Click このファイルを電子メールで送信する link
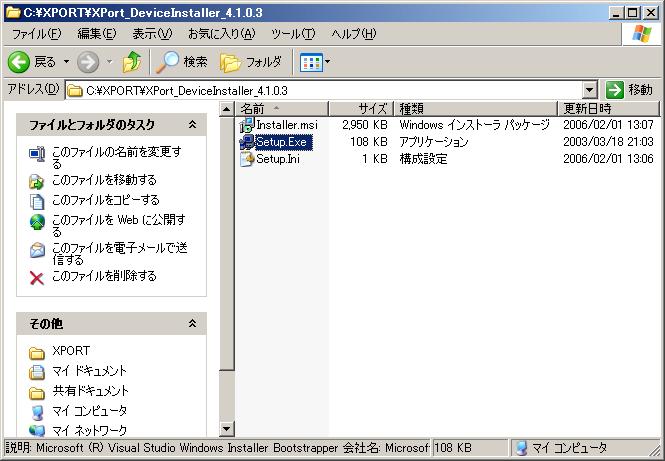 [120, 253]
